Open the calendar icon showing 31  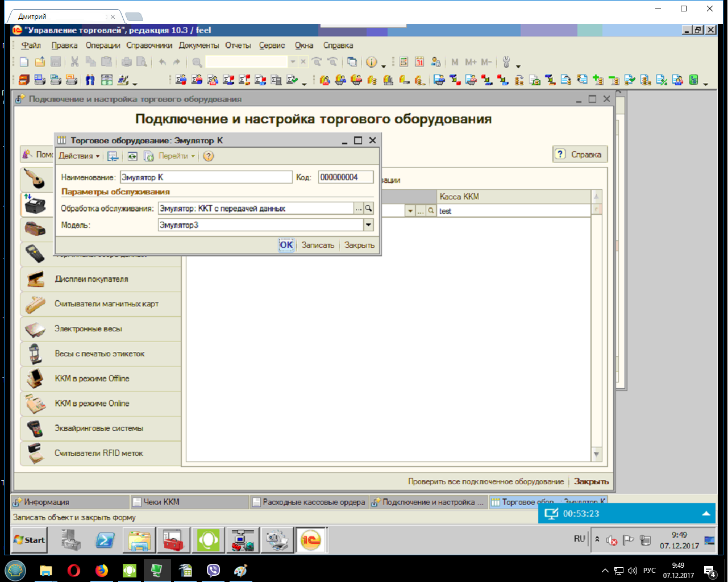[x=419, y=62]
